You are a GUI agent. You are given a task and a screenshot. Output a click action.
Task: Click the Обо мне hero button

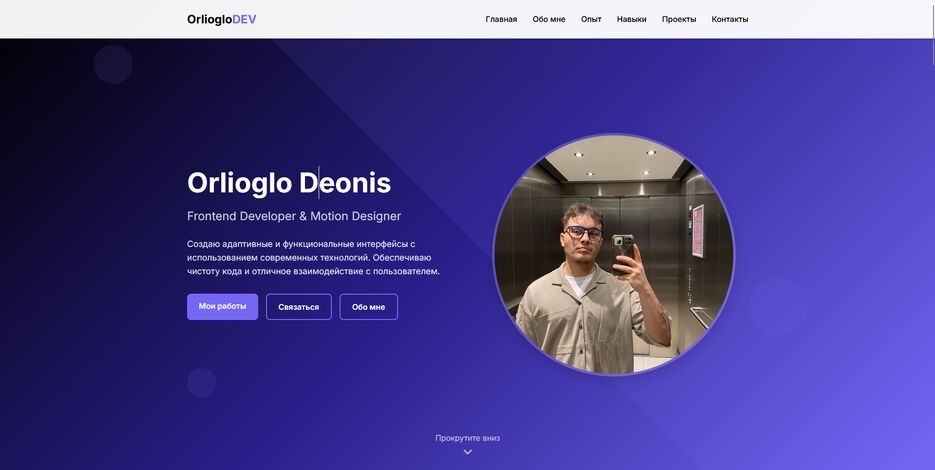pos(369,307)
